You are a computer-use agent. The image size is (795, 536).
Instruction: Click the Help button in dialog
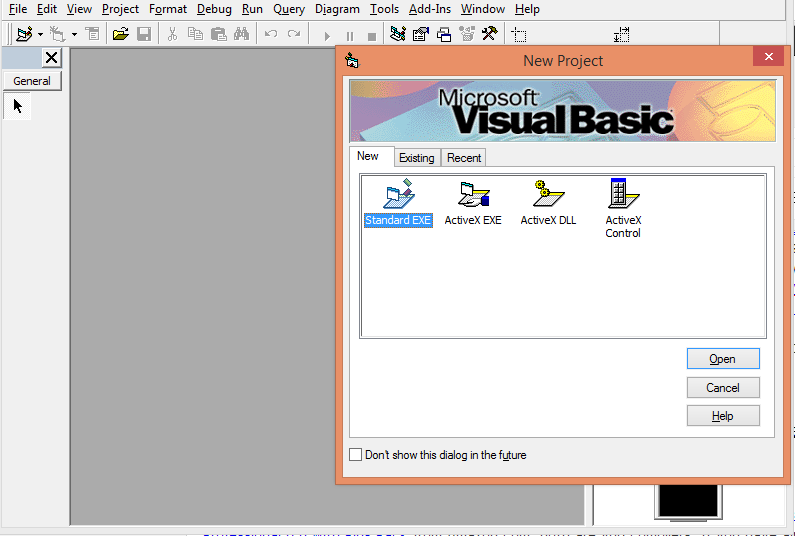point(723,416)
